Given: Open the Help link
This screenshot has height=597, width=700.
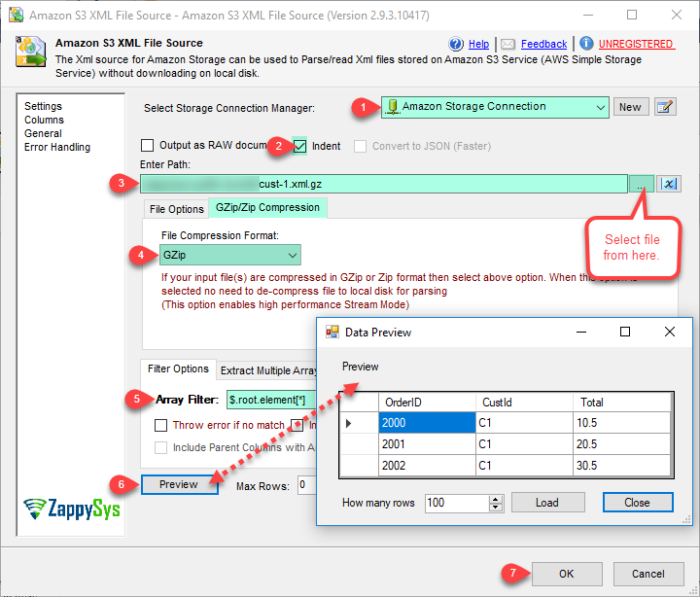Looking at the screenshot, I should coord(478,44).
